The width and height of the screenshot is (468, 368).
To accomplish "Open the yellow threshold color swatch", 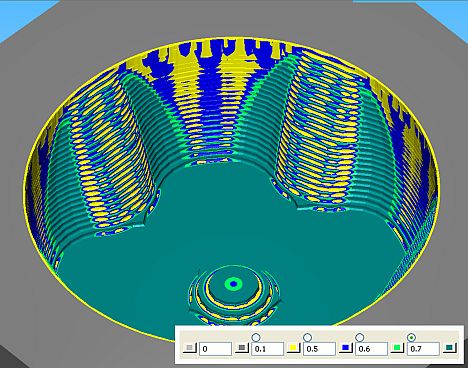I will [293, 349].
